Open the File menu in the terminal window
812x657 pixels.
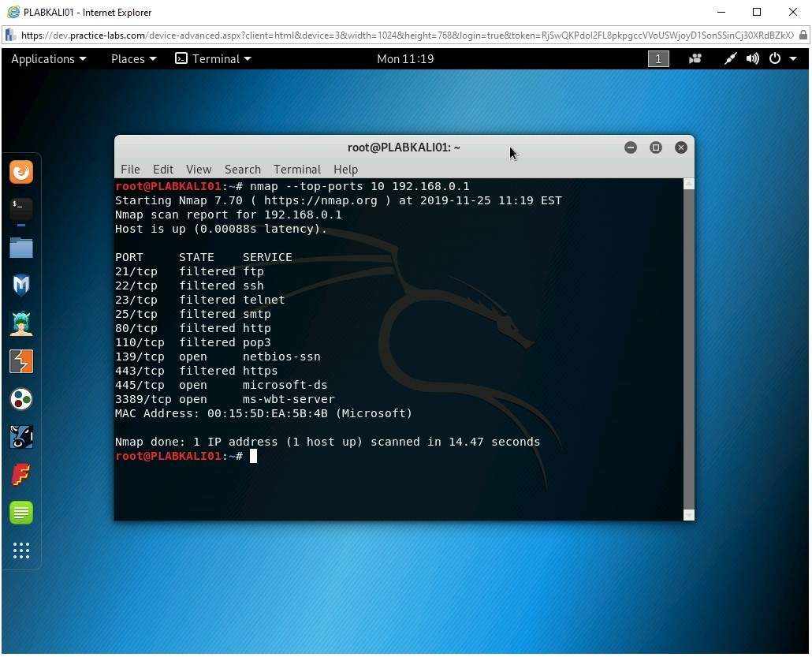130,169
